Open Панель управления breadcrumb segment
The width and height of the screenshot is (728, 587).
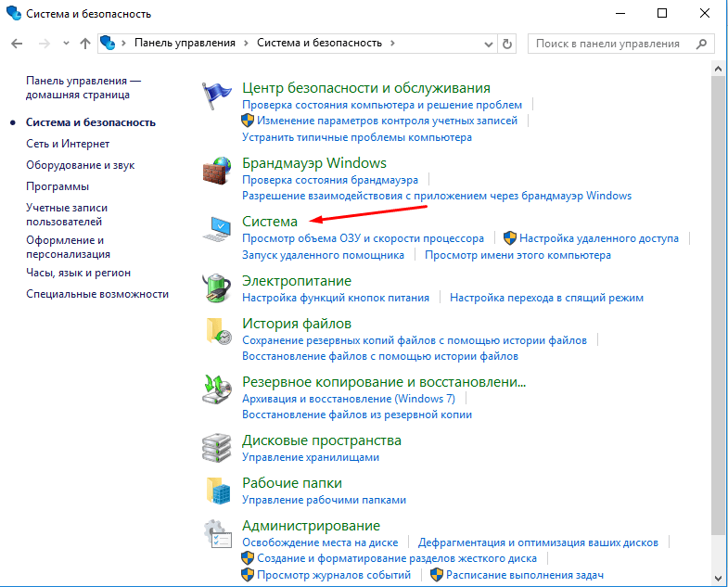point(185,43)
